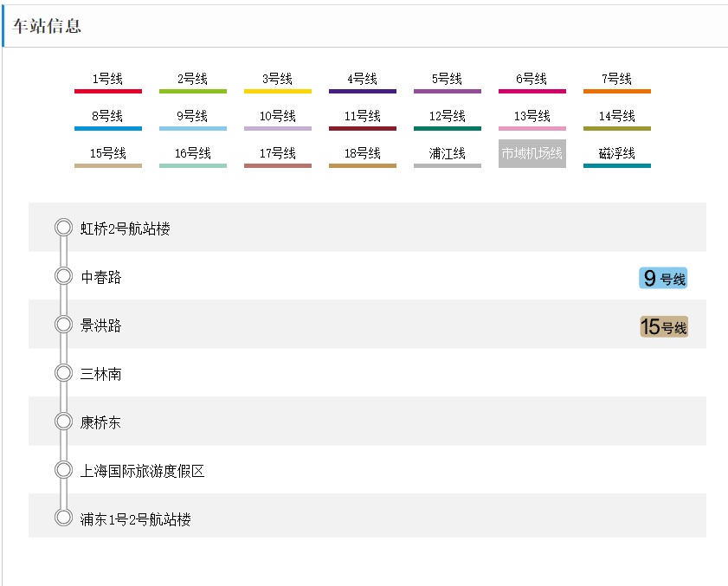Viewport: 728px width, 586px height.
Task: Select the 1号线 line tab
Action: (x=108, y=80)
